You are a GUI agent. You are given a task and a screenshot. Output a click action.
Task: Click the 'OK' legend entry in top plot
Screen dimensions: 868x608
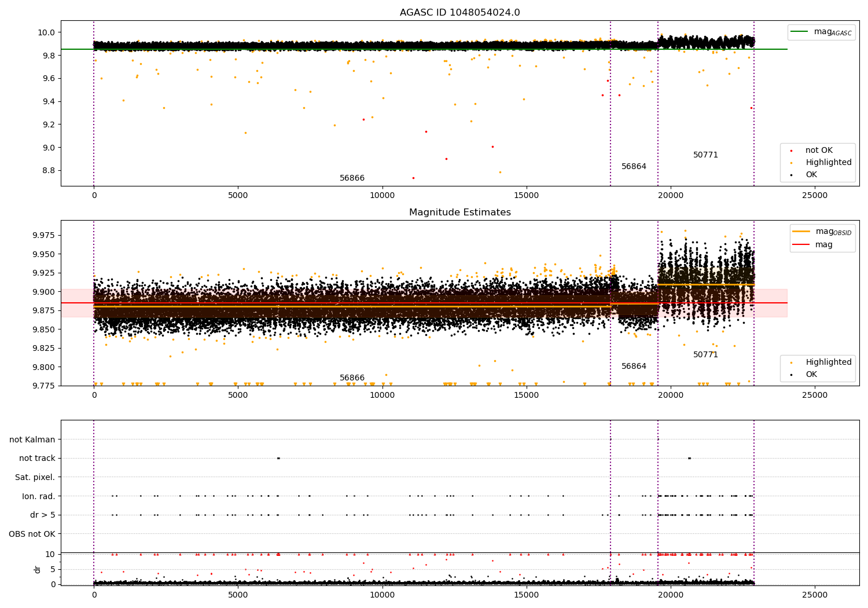811,175
